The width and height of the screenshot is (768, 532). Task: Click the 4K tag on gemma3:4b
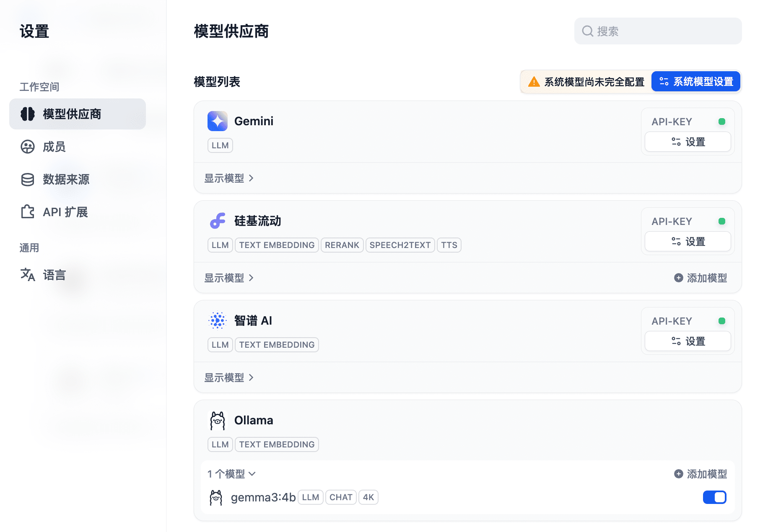368,497
